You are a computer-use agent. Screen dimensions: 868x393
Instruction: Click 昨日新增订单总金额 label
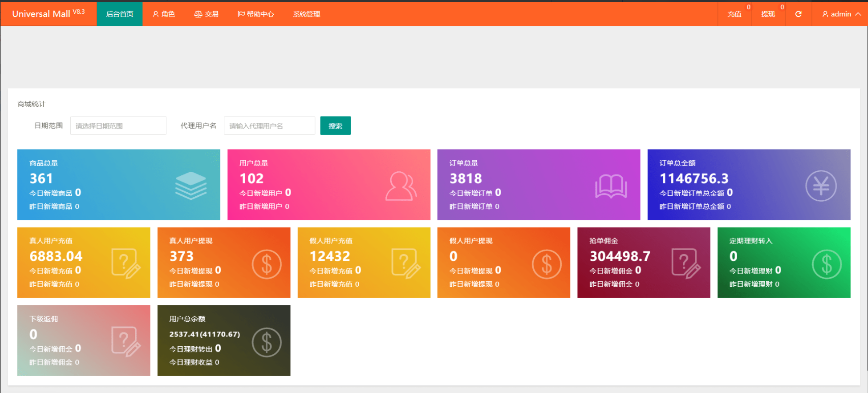pos(692,206)
